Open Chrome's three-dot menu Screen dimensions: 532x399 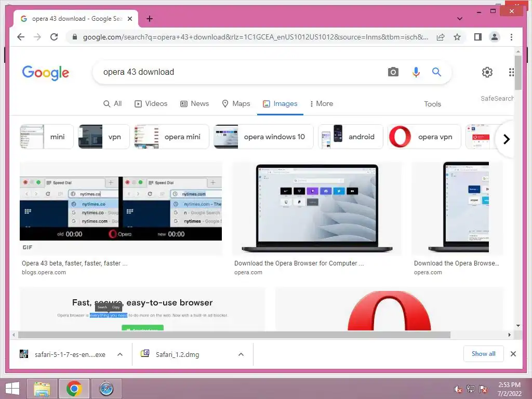pos(511,37)
